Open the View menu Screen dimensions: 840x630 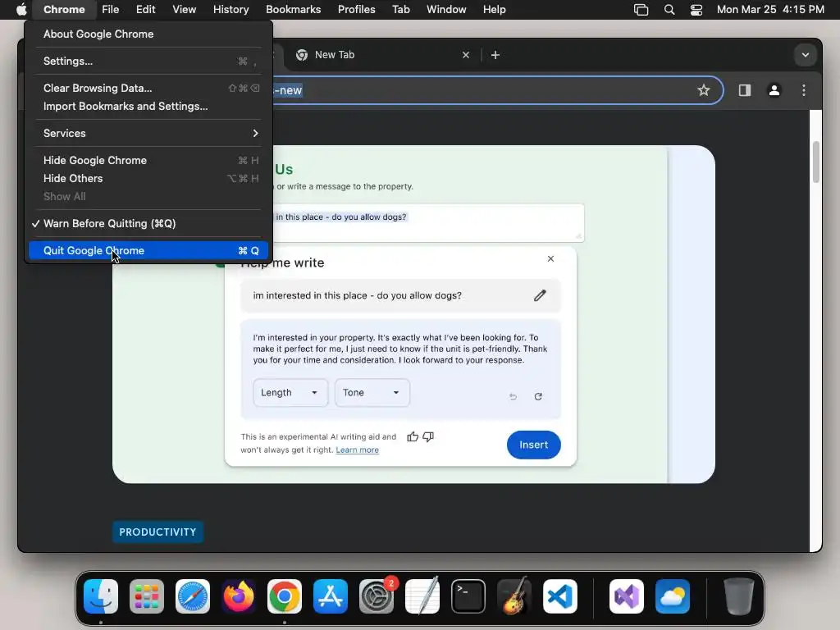[x=184, y=9]
